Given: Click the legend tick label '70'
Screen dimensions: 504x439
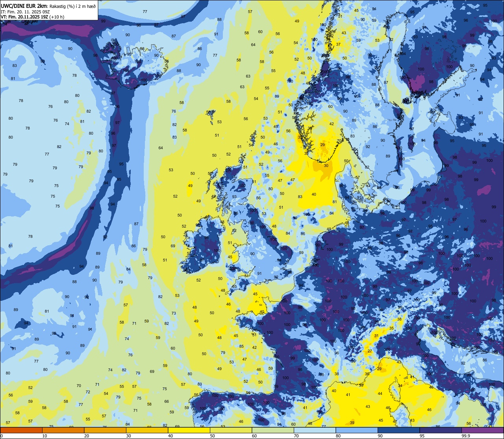Looking at the screenshot, I should (296, 436).
